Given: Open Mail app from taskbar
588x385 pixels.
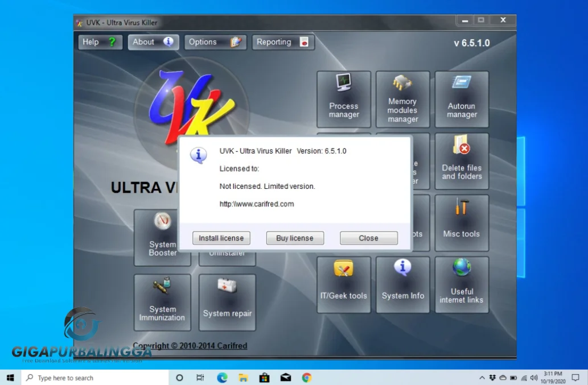Looking at the screenshot, I should click(286, 378).
